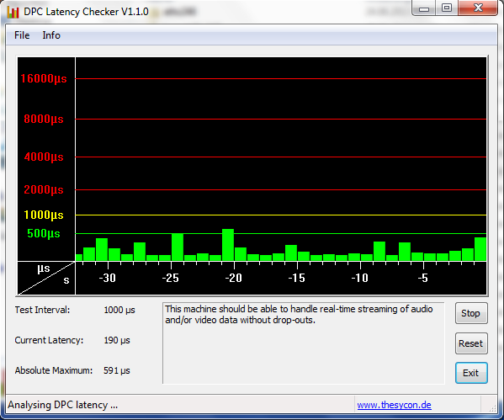This screenshot has width=504, height=420.
Task: Close the window with the red X
Action: tap(478, 8)
